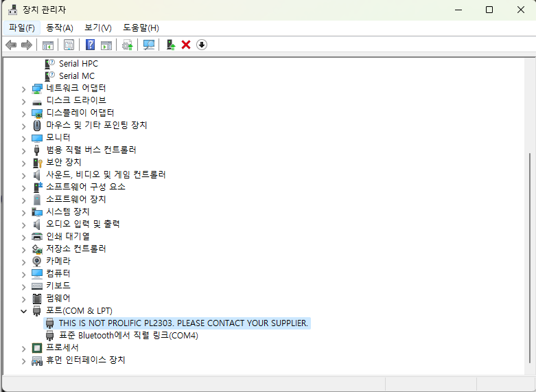536x392 pixels.
Task: Select the Serial HPC unknown device icon
Action: click(x=50, y=64)
